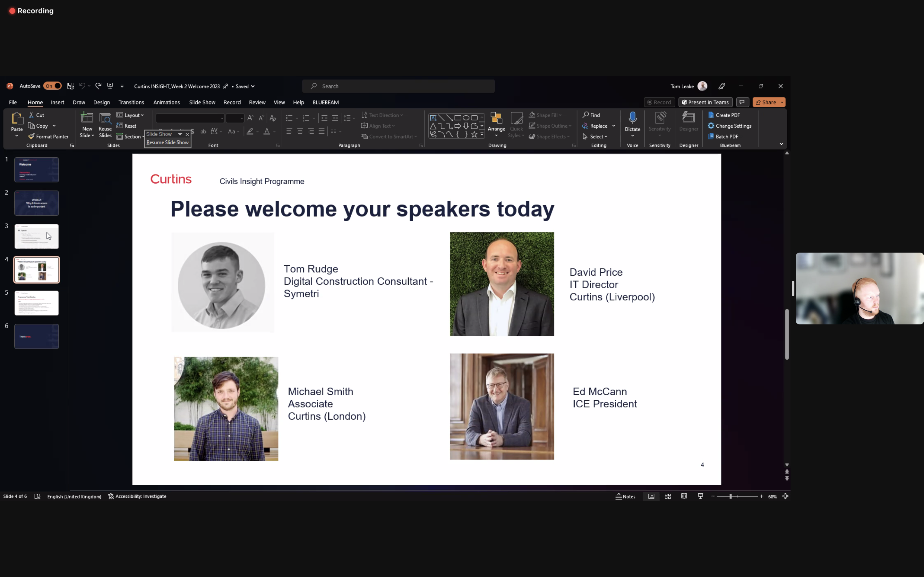Open Reading View from status bar
The image size is (924, 577).
(x=684, y=497)
